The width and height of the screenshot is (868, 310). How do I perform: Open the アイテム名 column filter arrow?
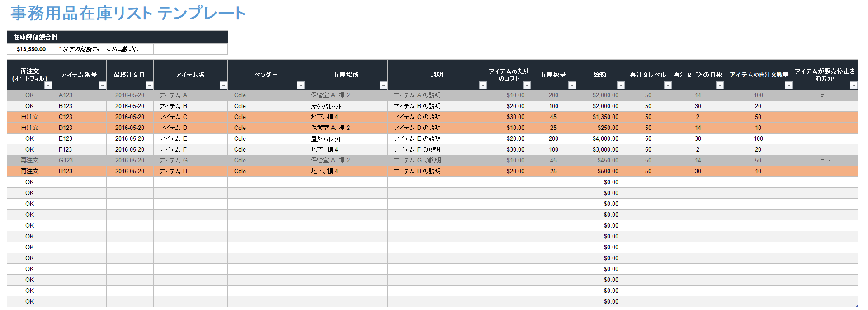pyautogui.click(x=223, y=86)
